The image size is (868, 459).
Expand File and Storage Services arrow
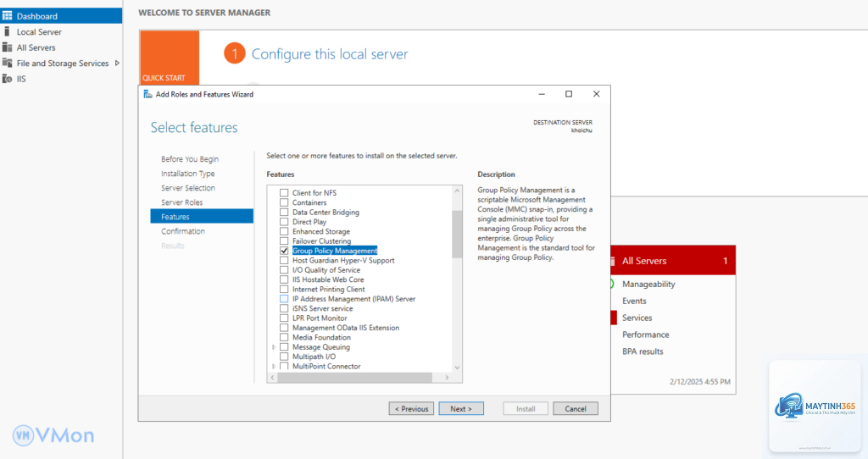click(117, 63)
